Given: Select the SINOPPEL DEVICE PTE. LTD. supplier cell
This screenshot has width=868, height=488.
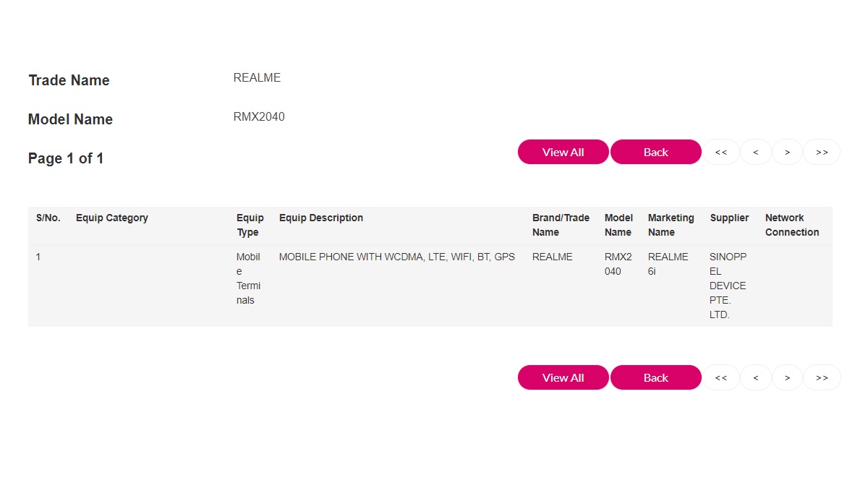Looking at the screenshot, I should (728, 286).
